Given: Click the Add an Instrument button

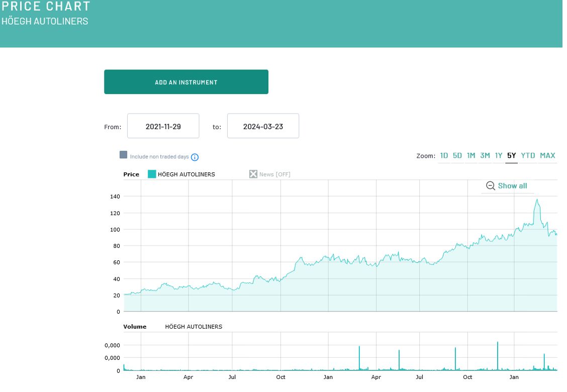Looking at the screenshot, I should point(186,82).
